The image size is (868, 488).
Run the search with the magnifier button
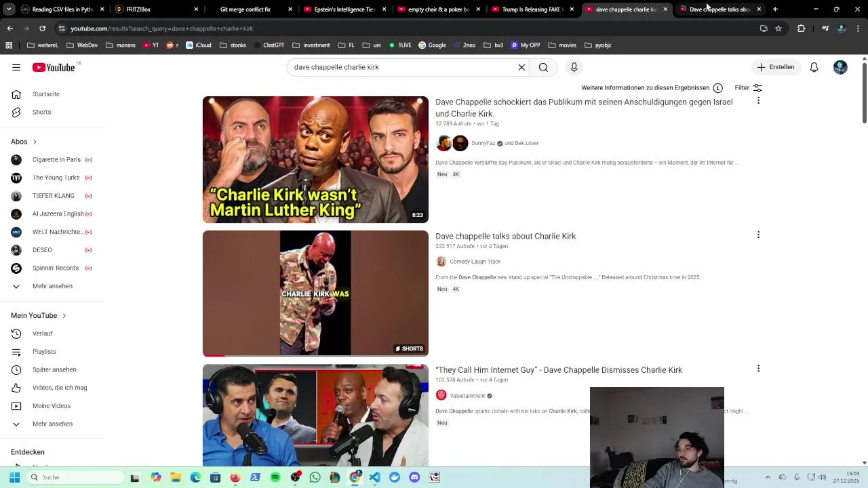[543, 67]
